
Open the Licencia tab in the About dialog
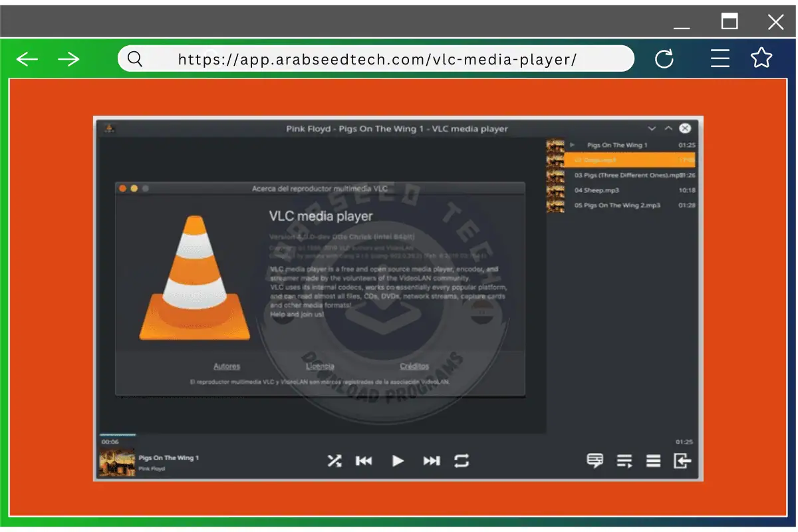point(321,366)
